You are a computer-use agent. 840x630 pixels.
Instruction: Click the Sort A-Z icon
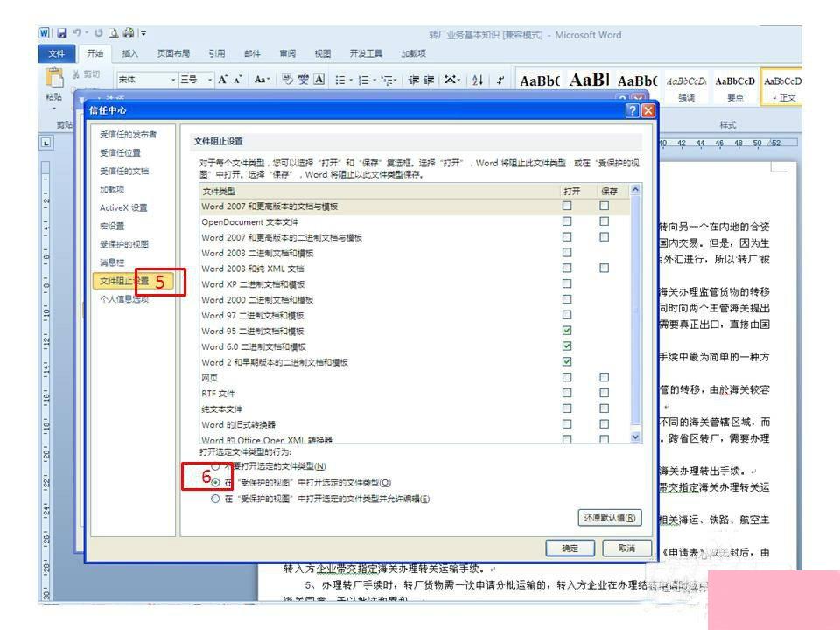pyautogui.click(x=478, y=80)
